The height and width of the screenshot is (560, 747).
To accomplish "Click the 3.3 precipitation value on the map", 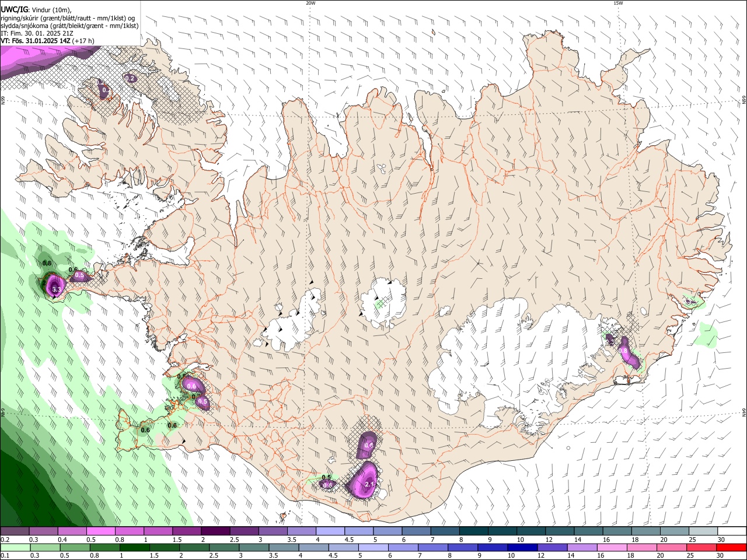I will coord(57,289).
